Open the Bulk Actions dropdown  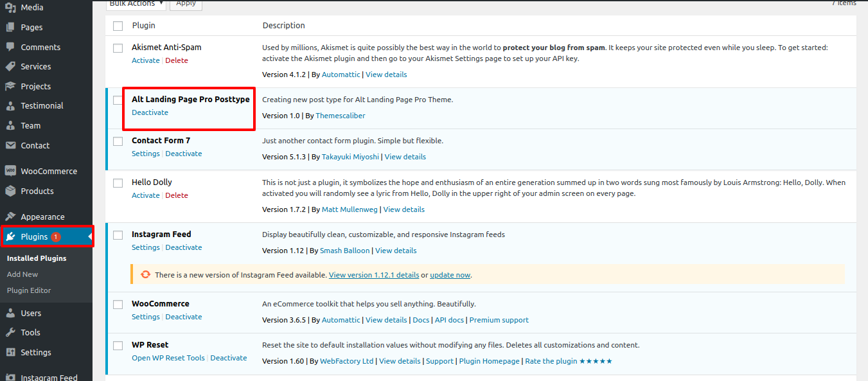(x=136, y=4)
